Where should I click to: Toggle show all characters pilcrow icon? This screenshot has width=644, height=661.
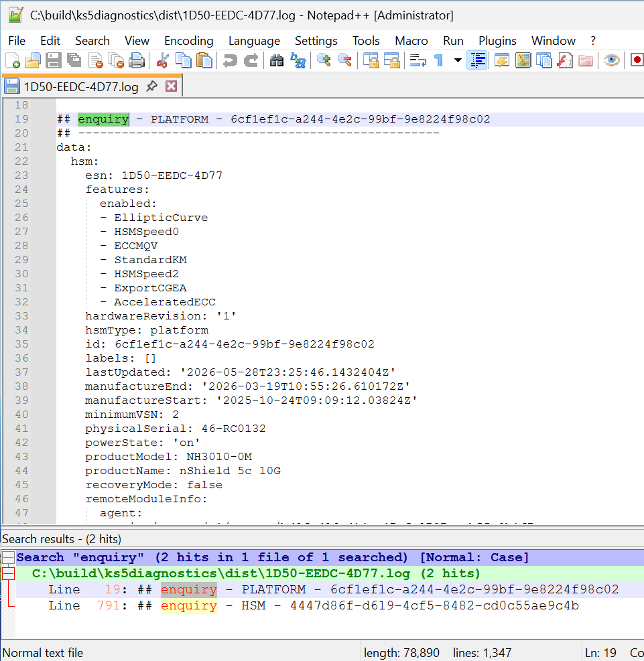coord(439,61)
